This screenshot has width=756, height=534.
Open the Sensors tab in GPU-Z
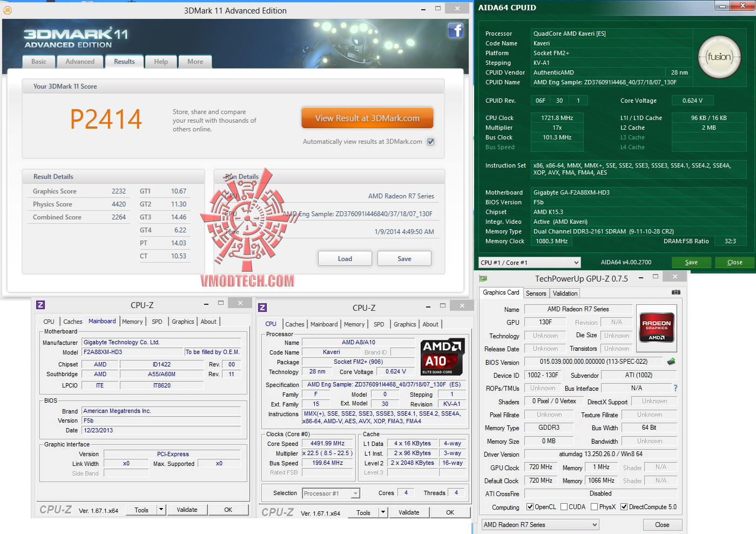tap(536, 293)
